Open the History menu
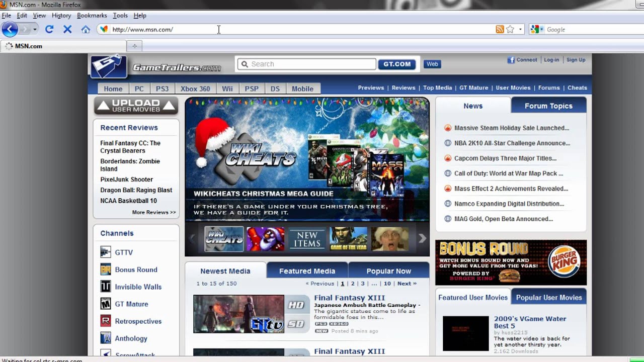 61,16
